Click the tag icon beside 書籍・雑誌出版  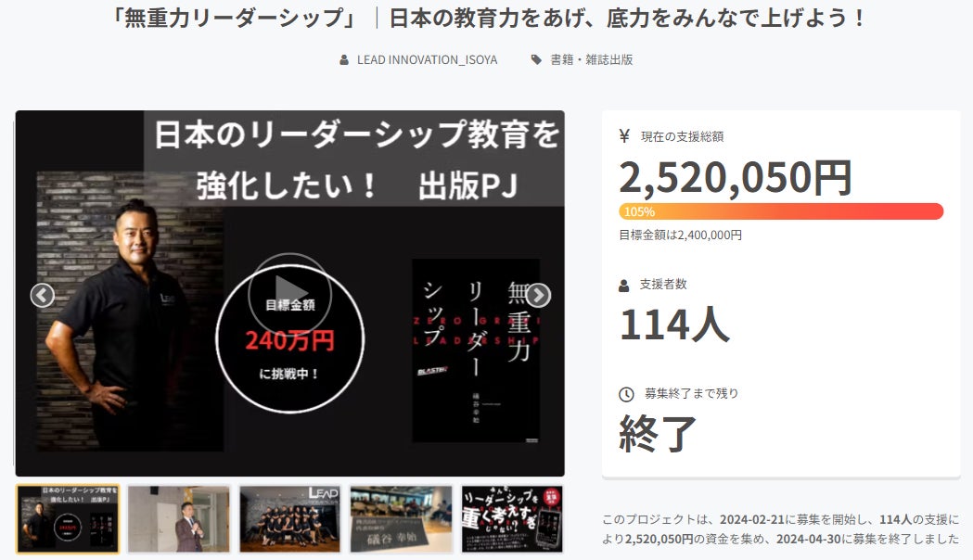[x=536, y=59]
